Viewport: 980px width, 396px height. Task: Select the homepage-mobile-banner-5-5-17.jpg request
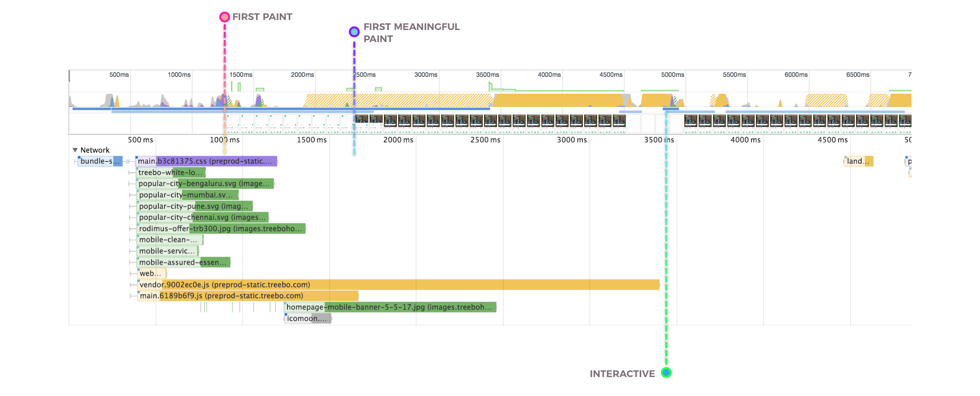(x=390, y=307)
